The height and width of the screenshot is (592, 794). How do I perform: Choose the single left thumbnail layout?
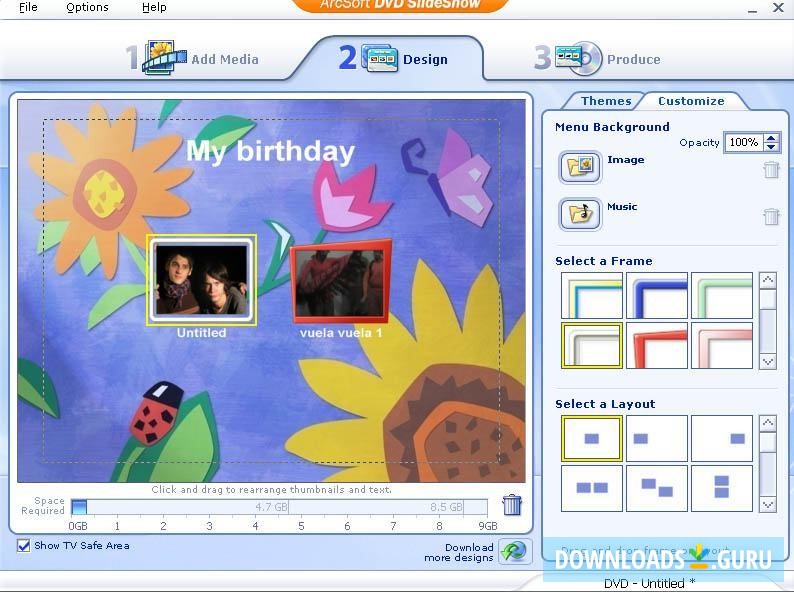657,439
